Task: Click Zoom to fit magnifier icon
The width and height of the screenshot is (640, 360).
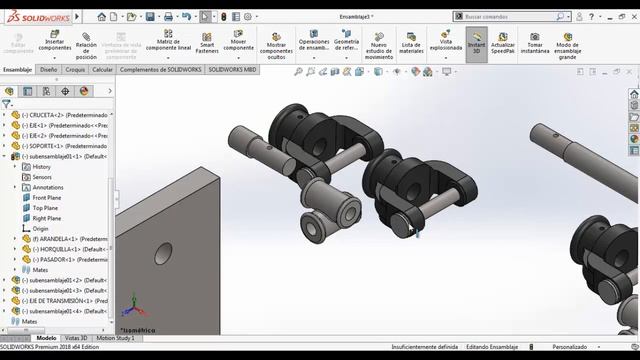Action: tap(298, 72)
